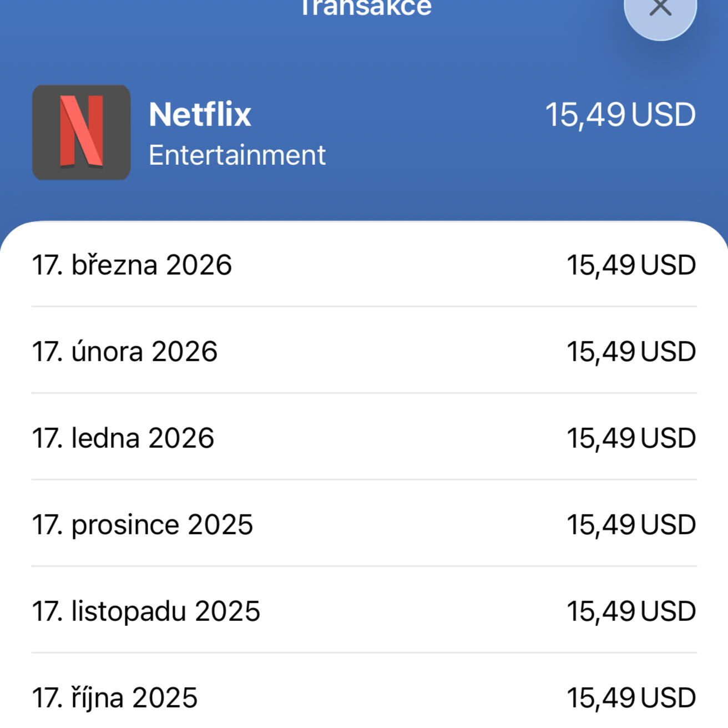Tap the Netflix logo icon
This screenshot has width=728, height=728.
[x=82, y=132]
